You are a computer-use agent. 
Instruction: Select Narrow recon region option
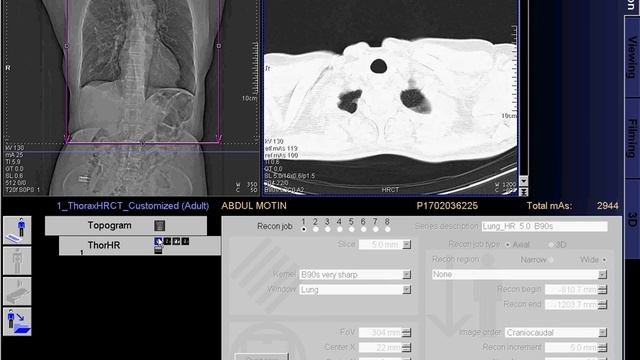coord(551,260)
